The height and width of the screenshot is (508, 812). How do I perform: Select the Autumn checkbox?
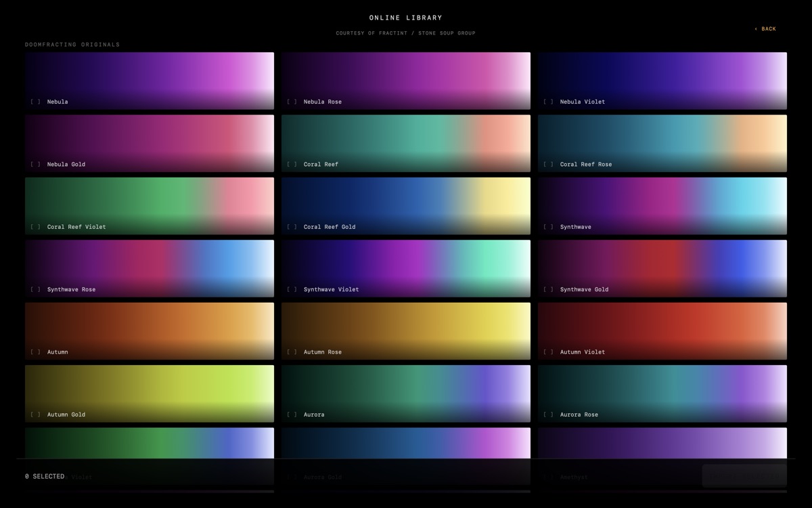pos(35,352)
